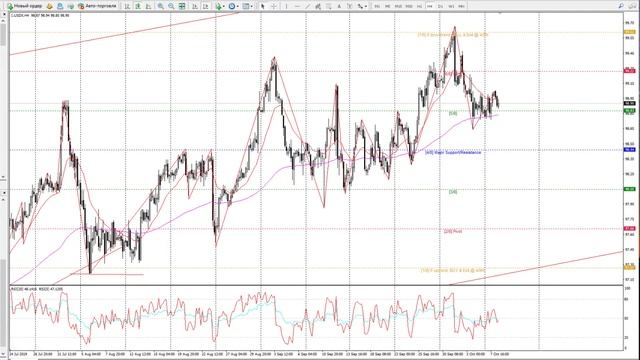Select the standard cursor arrow tool
This screenshot has height=360, width=640.
(262, 6)
